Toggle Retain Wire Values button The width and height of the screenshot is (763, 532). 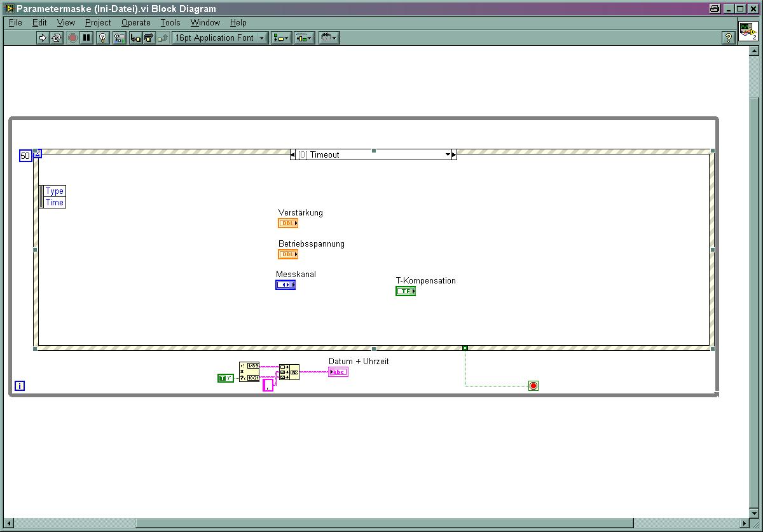point(120,38)
